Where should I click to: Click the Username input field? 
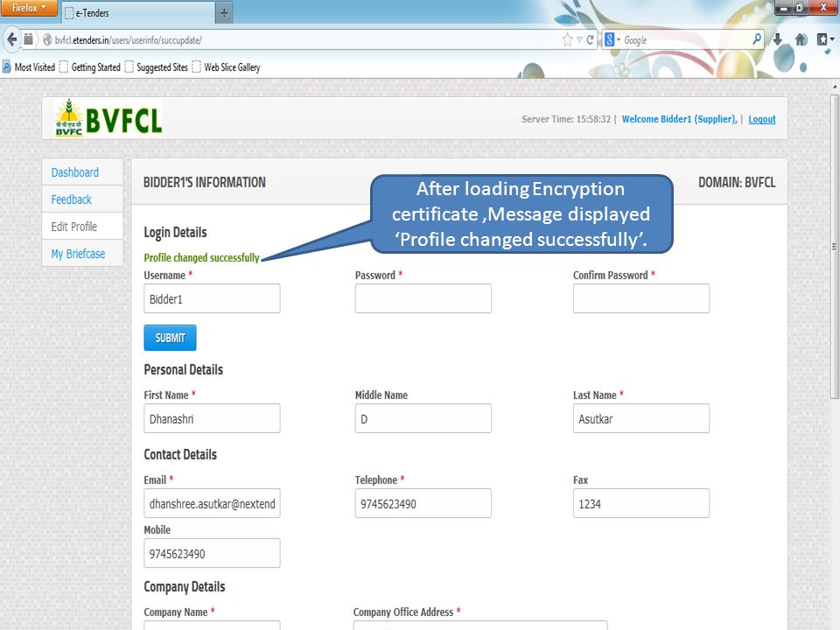coord(212,298)
